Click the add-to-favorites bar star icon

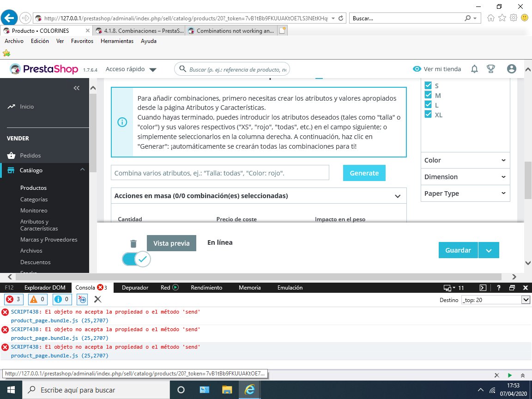click(x=6, y=53)
